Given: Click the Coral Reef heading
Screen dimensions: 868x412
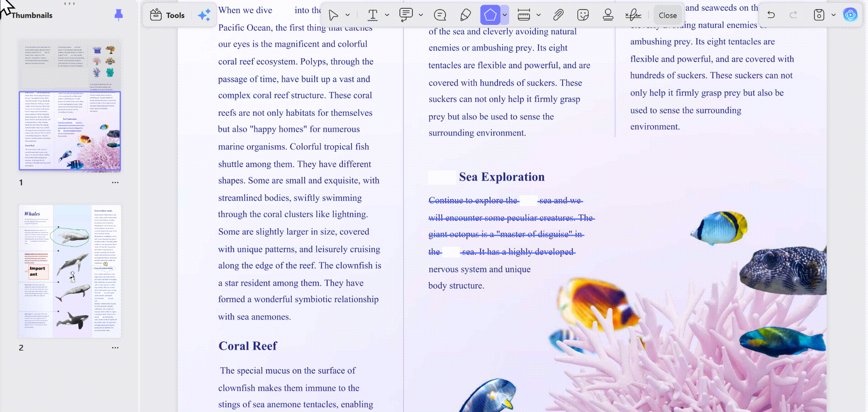Looking at the screenshot, I should (248, 346).
